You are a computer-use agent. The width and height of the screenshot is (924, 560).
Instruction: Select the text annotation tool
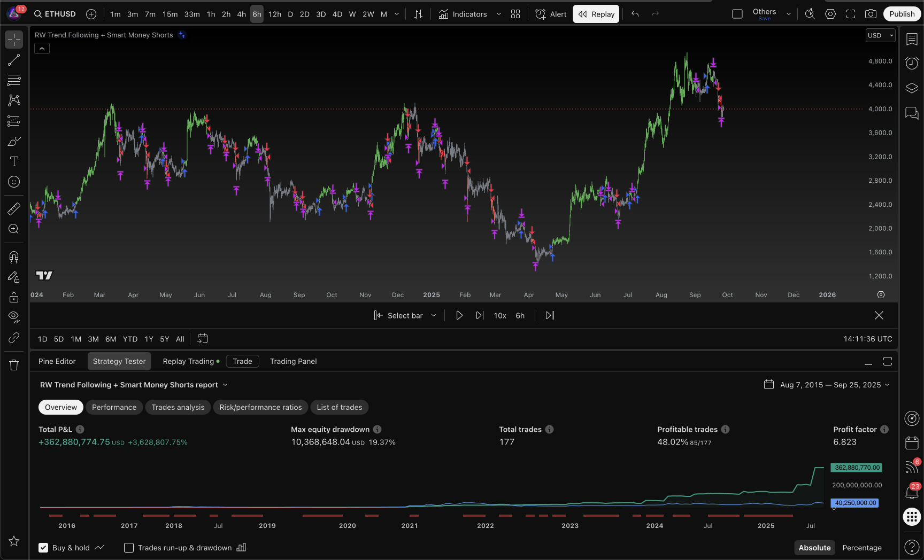tap(14, 161)
